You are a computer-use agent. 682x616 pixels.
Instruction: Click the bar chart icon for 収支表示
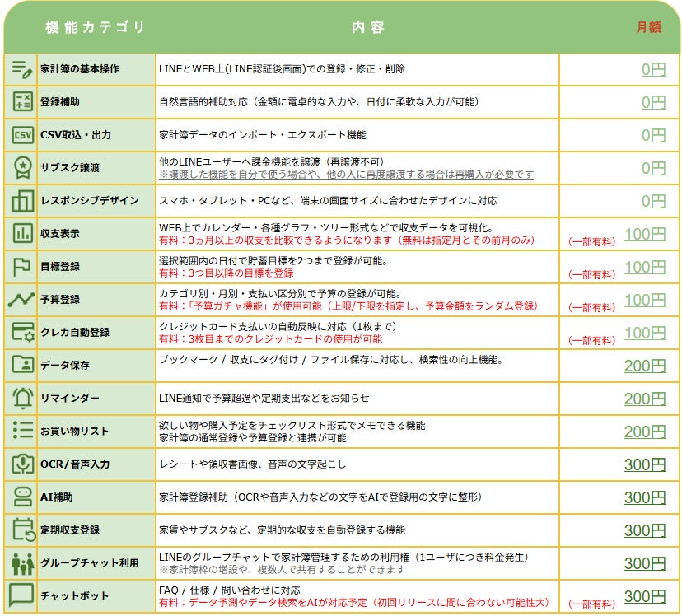[x=21, y=234]
